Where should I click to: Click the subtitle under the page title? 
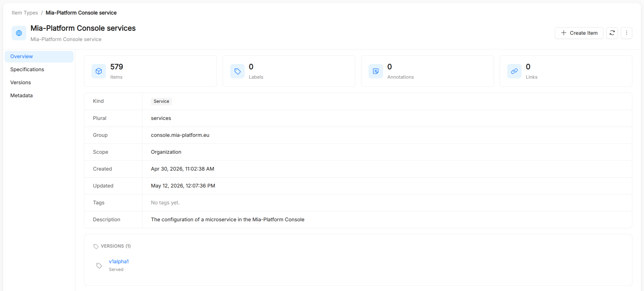(x=66, y=39)
